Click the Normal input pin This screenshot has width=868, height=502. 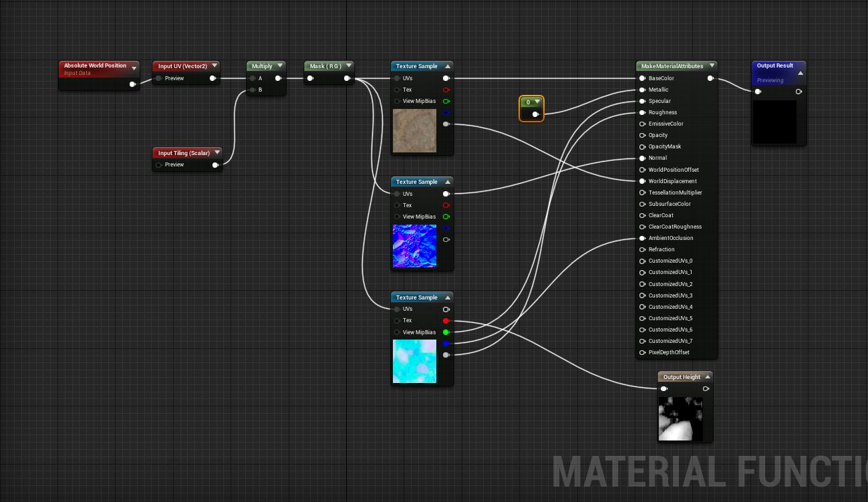642,158
